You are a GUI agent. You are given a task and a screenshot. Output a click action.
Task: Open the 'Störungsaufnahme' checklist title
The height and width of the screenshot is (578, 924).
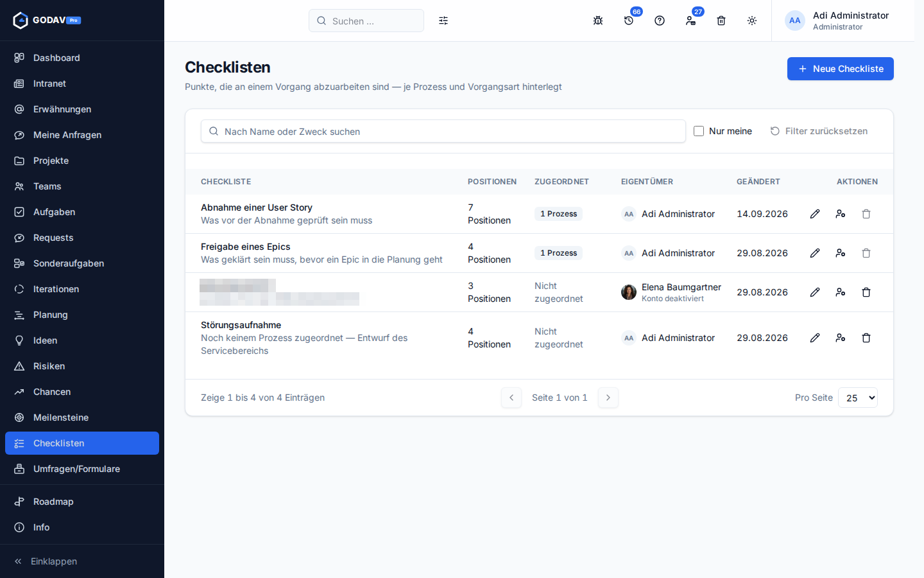click(x=241, y=325)
